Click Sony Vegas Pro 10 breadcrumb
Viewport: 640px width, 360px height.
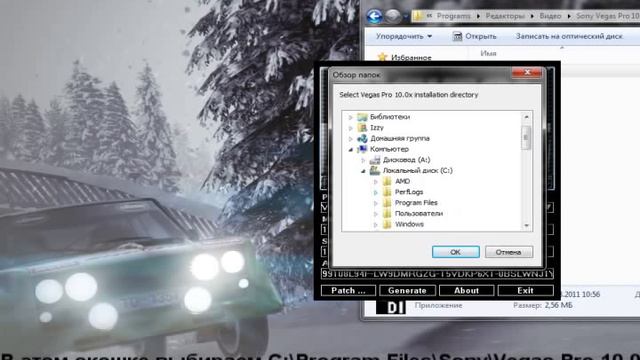608,16
